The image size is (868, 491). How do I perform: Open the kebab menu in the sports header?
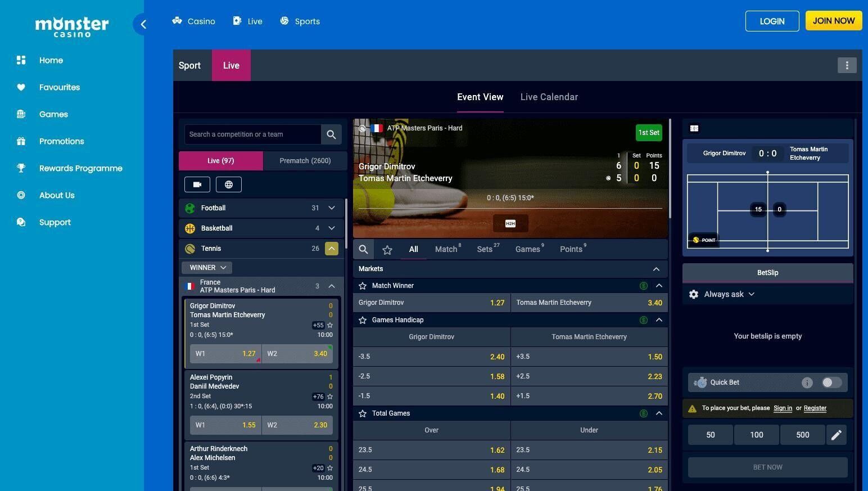pyautogui.click(x=847, y=65)
